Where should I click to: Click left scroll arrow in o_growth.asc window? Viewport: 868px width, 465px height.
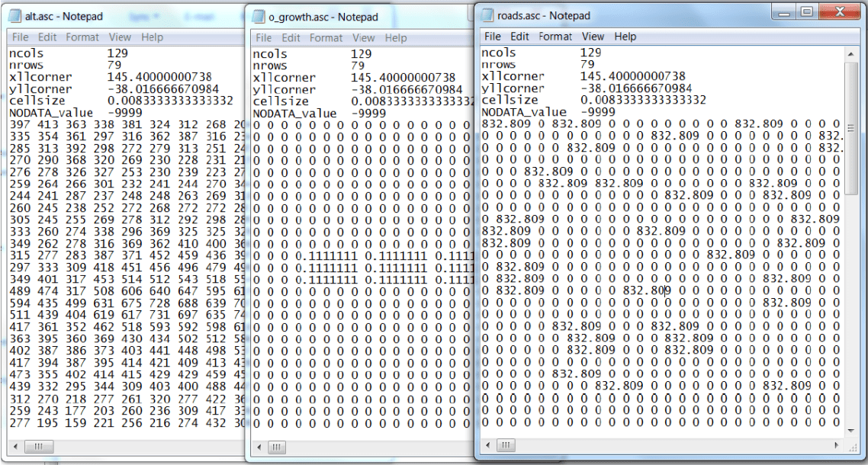[259, 447]
